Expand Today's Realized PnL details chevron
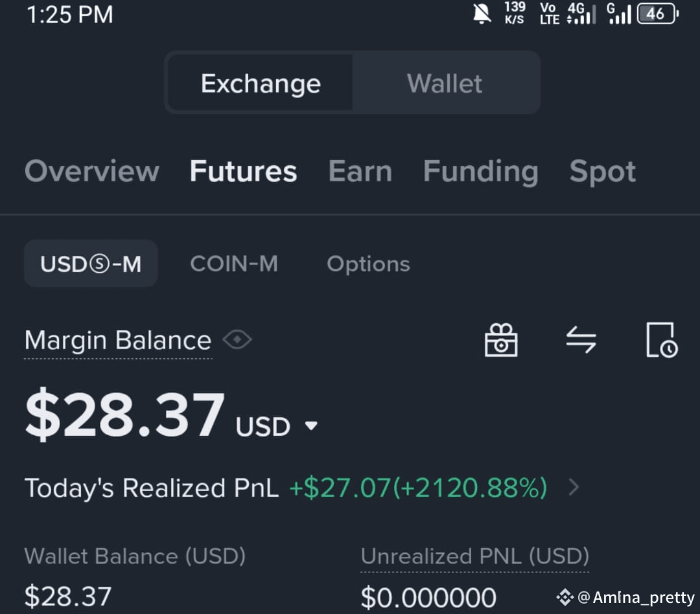The width and height of the screenshot is (700, 614). 573,488
